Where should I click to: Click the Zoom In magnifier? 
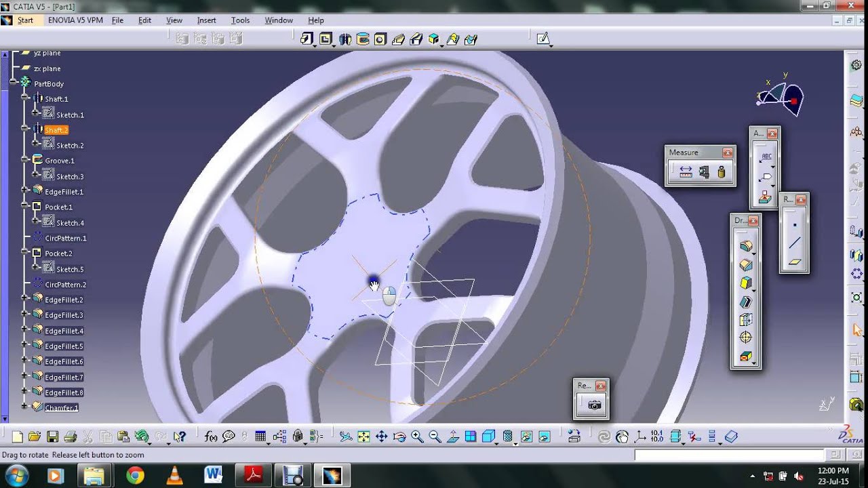point(417,437)
